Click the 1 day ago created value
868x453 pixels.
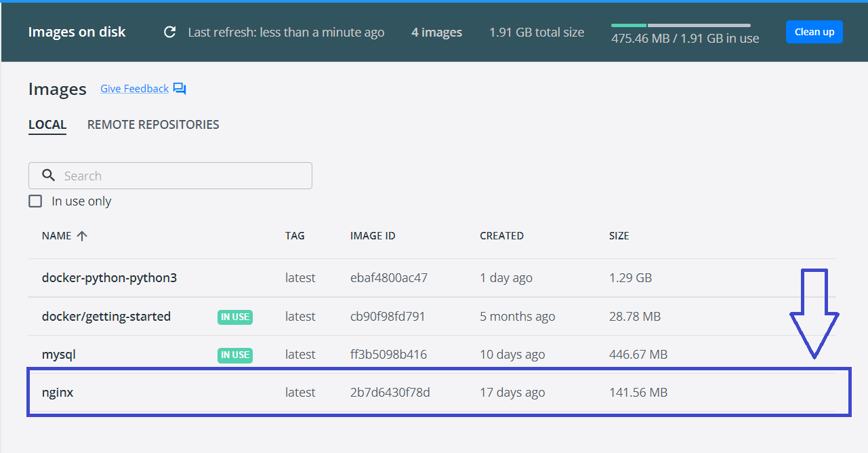click(506, 278)
